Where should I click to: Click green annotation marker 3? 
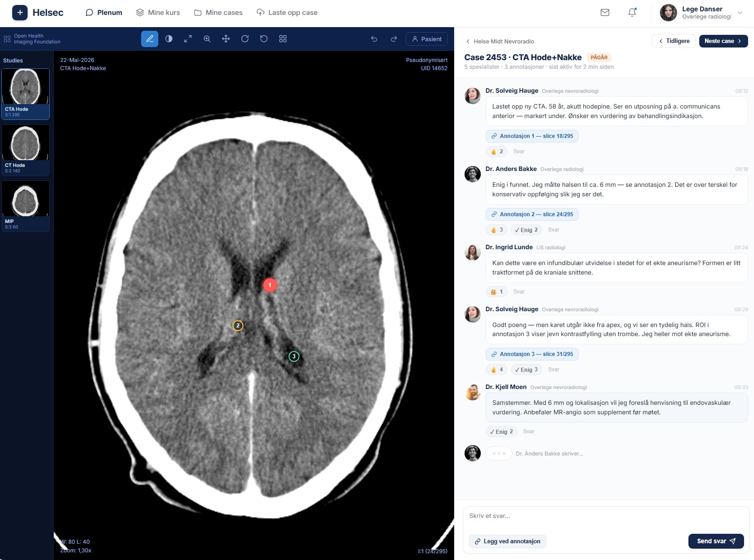(294, 356)
